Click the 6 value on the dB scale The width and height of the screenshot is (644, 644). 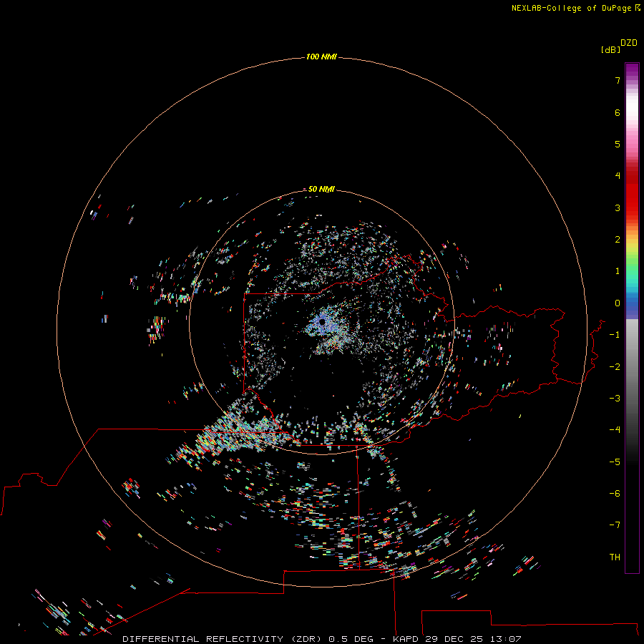point(618,112)
